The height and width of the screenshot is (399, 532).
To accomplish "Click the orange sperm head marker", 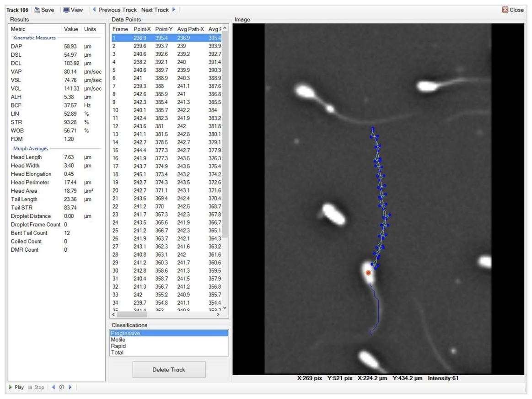I will pyautogui.click(x=368, y=272).
